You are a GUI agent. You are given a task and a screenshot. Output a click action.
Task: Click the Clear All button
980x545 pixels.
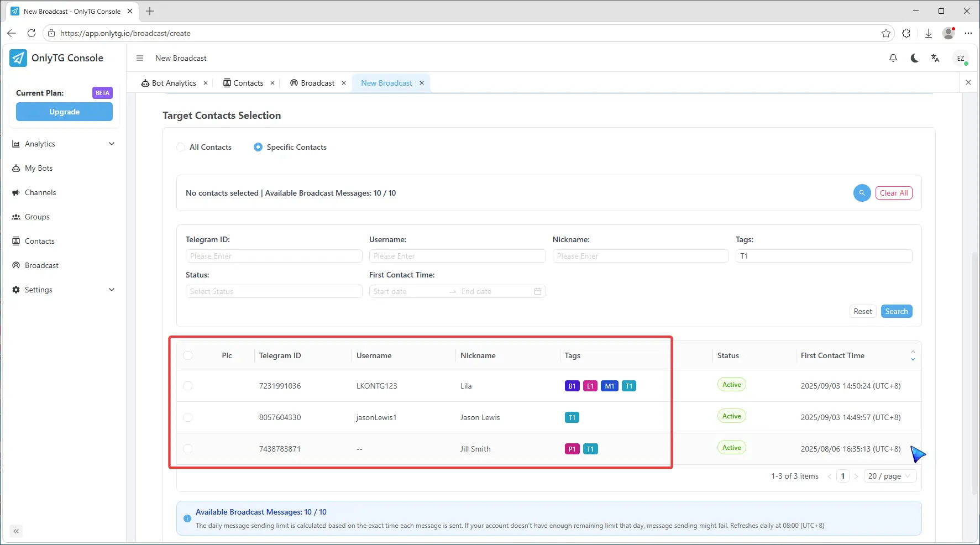tap(893, 193)
